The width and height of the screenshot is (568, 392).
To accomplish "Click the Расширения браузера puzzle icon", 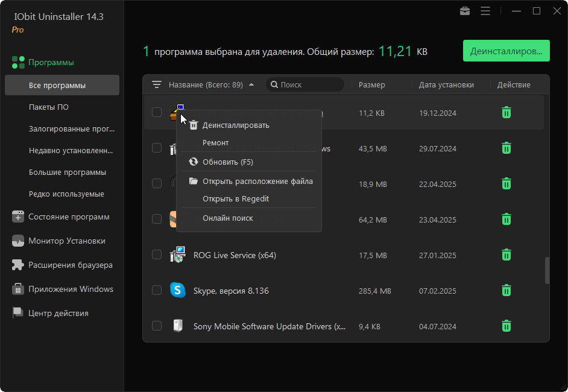I will [x=17, y=265].
